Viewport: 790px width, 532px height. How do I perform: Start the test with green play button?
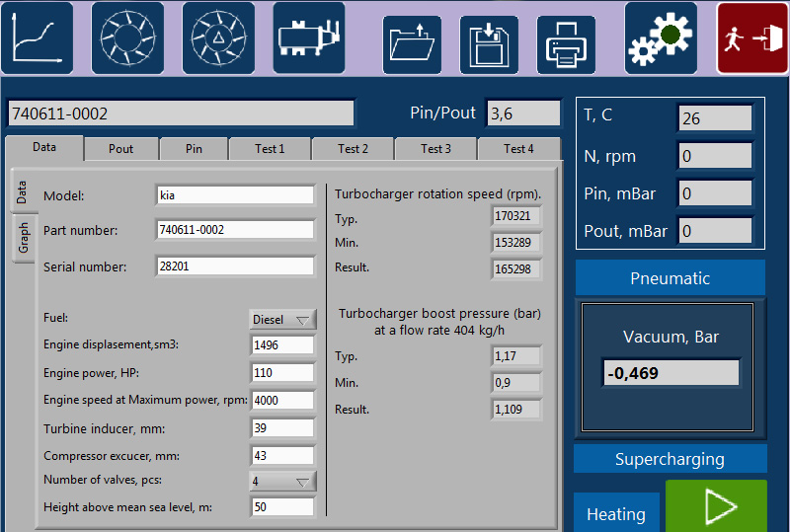[716, 506]
